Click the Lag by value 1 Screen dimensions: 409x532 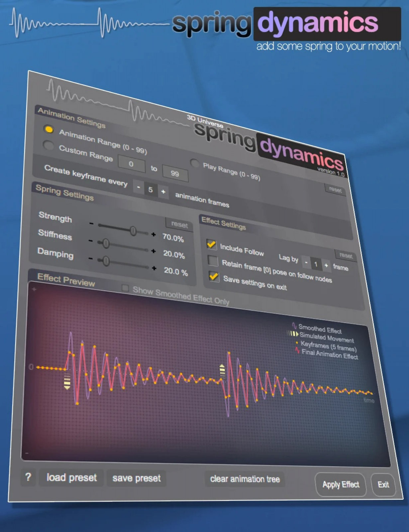pyautogui.click(x=316, y=264)
